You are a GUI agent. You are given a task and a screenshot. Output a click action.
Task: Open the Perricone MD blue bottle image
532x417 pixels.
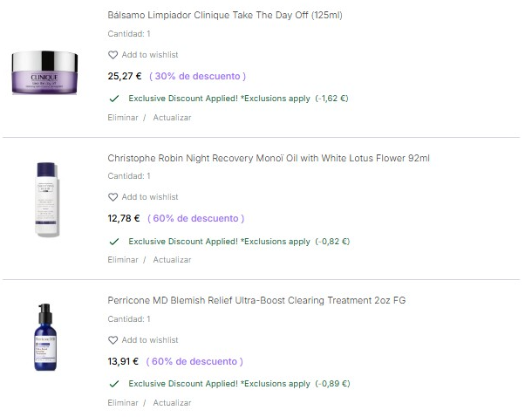[x=45, y=337]
